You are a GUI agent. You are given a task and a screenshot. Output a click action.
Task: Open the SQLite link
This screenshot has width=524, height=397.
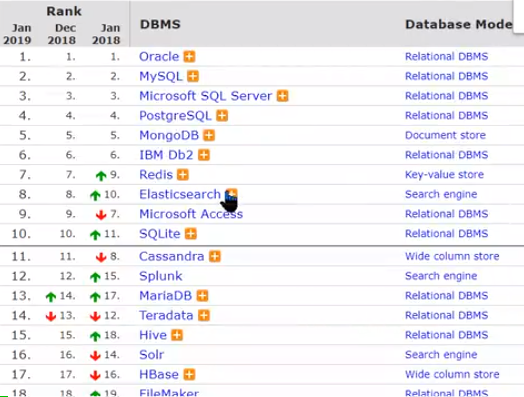click(160, 234)
